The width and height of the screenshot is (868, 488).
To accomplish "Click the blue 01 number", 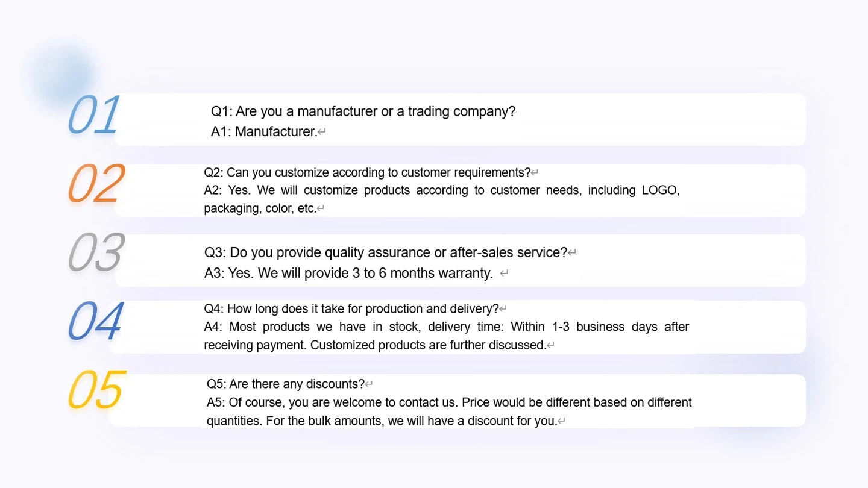I will click(94, 114).
